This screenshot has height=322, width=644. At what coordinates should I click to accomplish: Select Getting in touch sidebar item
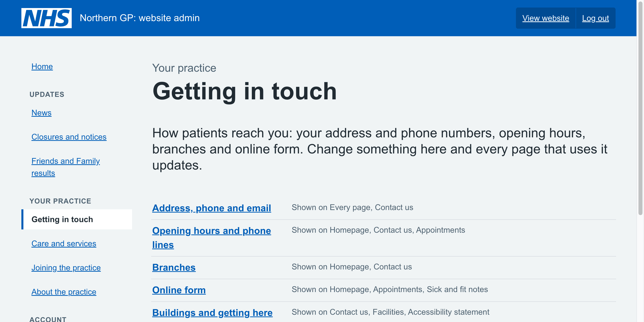77,219
